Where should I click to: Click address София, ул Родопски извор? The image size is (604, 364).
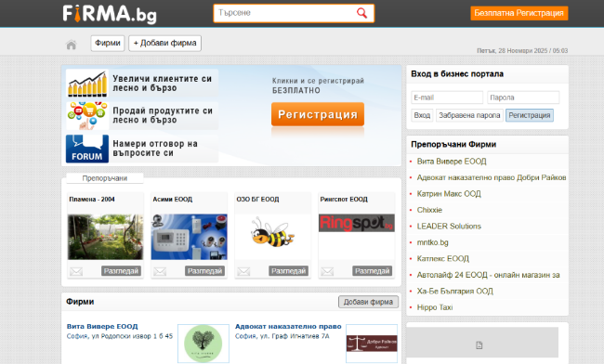[120, 336]
